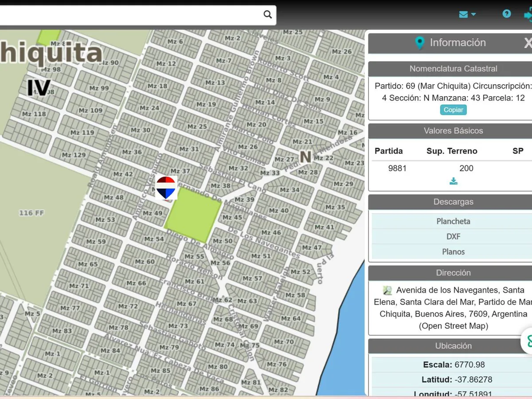Image resolution: width=532 pixels, height=399 pixels.
Task: Click block Mz 66 on the map
Action: coord(136,283)
